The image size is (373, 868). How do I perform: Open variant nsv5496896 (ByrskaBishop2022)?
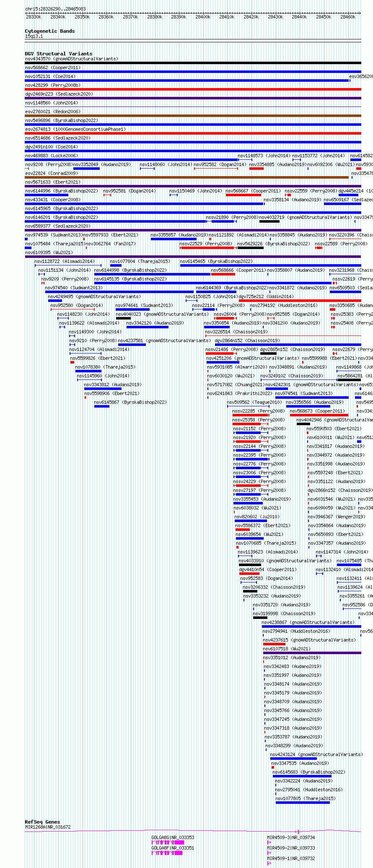pos(62,120)
